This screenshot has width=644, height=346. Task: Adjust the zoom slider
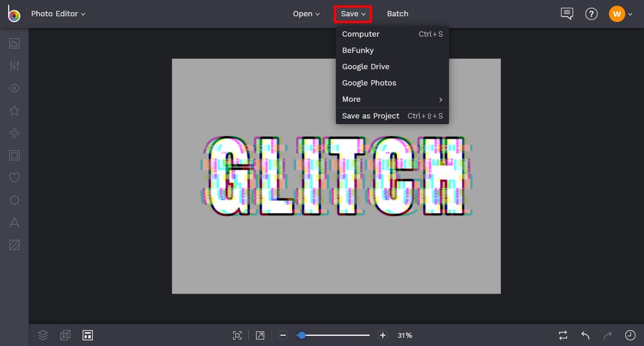coord(302,335)
